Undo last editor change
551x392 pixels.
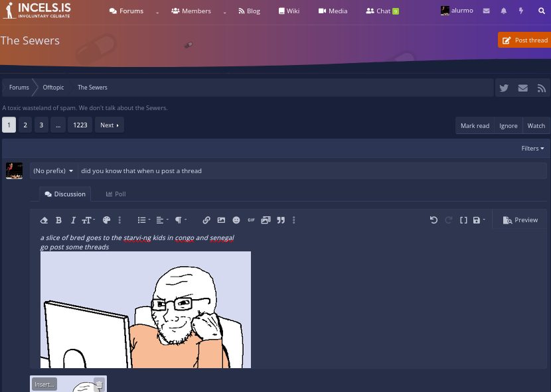pyautogui.click(x=433, y=220)
